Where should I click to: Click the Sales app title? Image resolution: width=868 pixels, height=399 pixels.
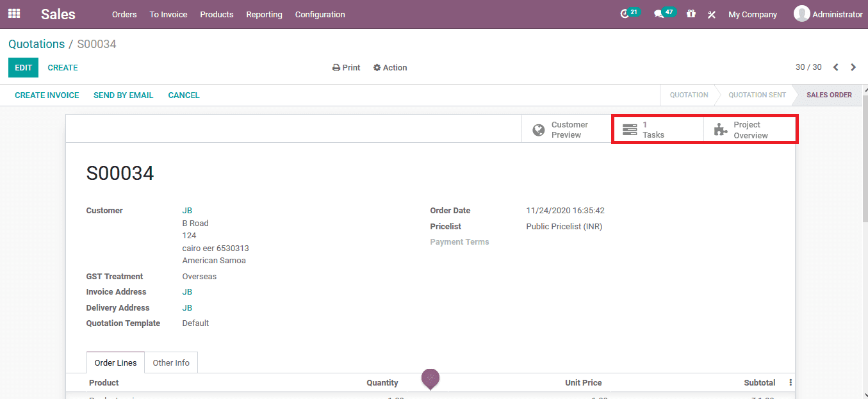coord(58,14)
